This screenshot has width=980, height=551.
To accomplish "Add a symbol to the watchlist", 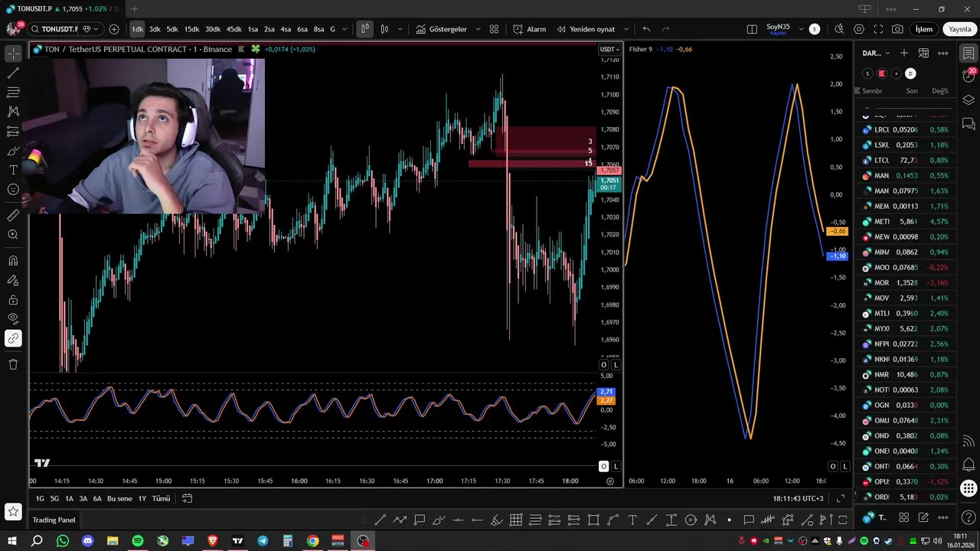I will (904, 53).
